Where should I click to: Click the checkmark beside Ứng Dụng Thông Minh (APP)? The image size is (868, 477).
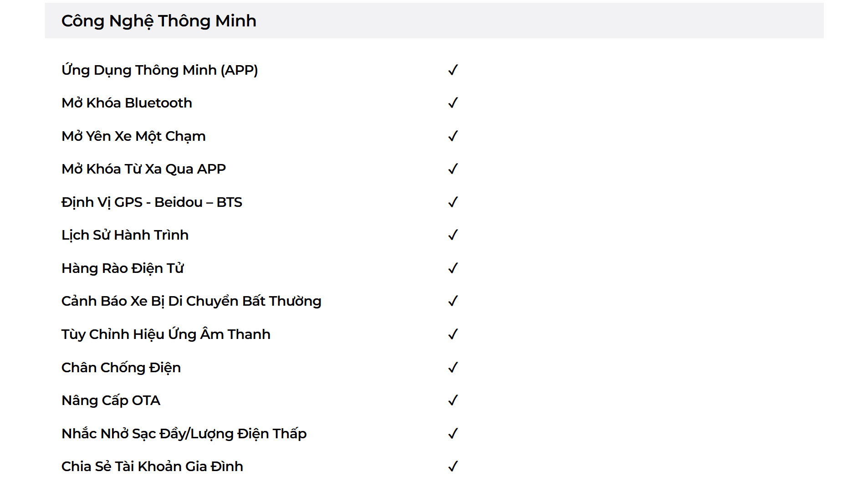point(453,70)
